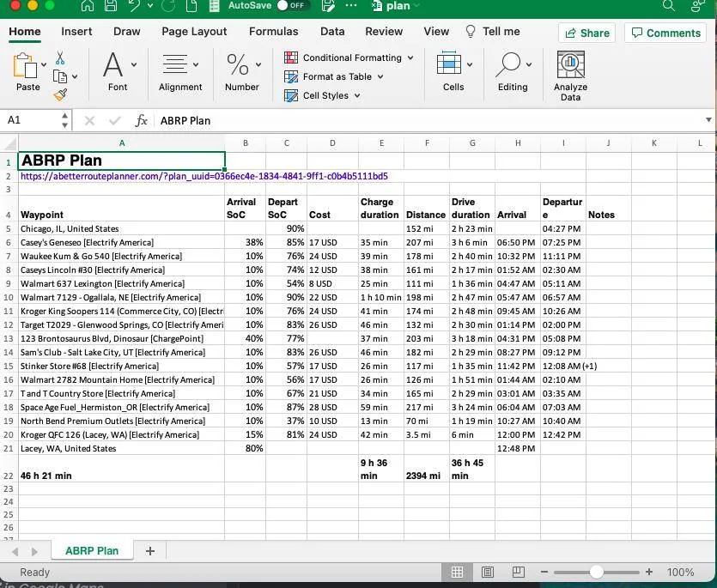
Task: Open the abetterrouteplanner.com hyperlink
Action: coord(204,176)
